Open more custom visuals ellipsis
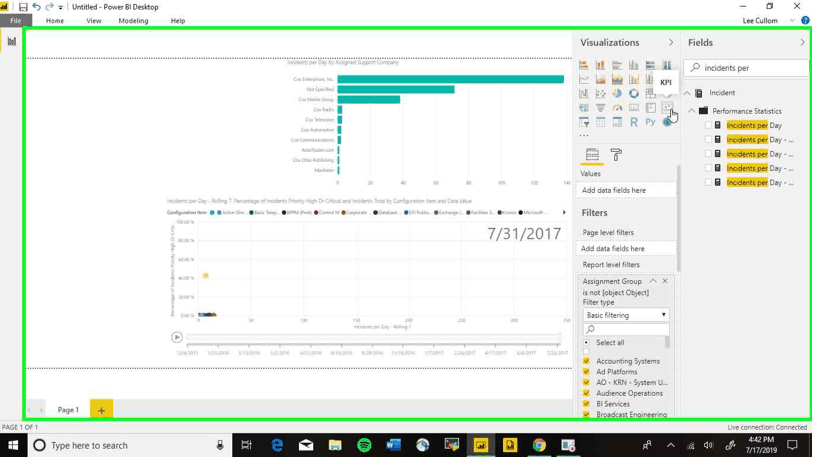The height and width of the screenshot is (459, 814). click(x=584, y=136)
